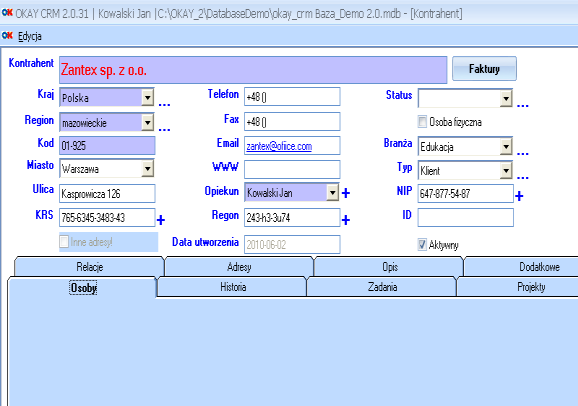578x406 pixels.
Task: Click the empty ID input field
Action: tap(466, 217)
